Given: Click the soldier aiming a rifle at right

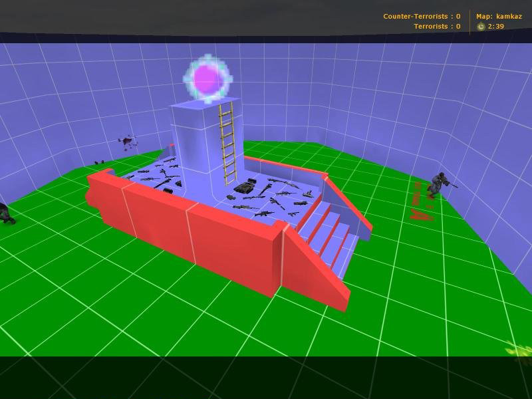Looking at the screenshot, I should point(441,186).
